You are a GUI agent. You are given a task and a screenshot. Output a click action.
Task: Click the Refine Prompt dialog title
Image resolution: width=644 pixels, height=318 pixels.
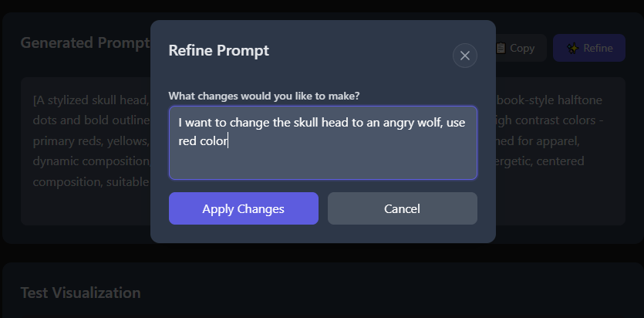click(x=219, y=50)
